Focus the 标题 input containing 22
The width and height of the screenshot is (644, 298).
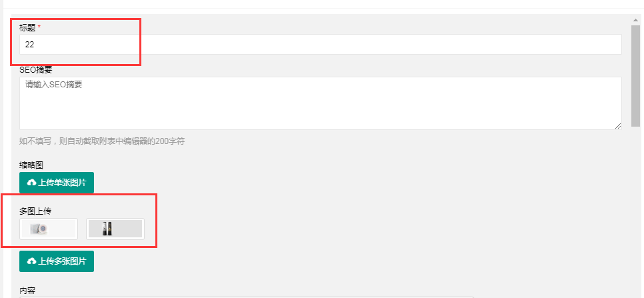tap(321, 44)
